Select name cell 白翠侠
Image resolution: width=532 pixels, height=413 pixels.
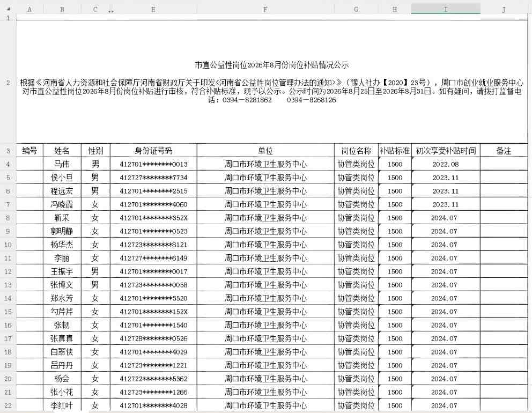pos(62,352)
